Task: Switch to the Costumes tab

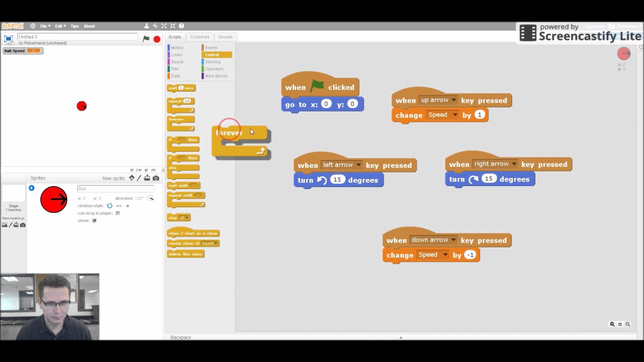Action: (200, 37)
